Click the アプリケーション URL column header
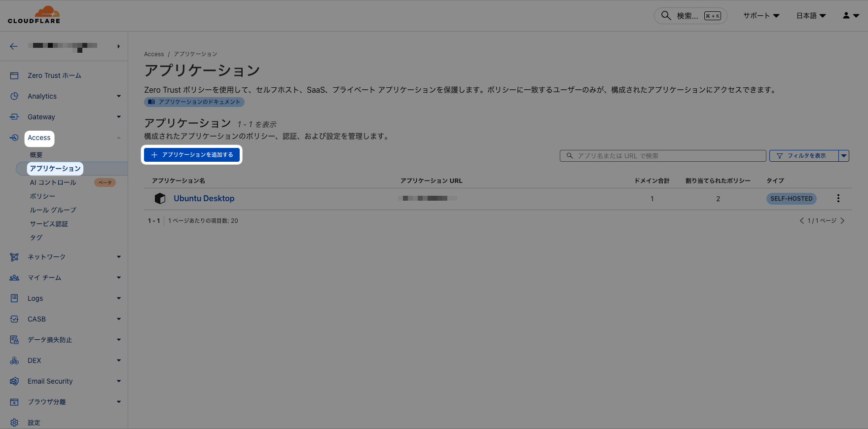Image resolution: width=868 pixels, height=429 pixels. click(x=432, y=181)
